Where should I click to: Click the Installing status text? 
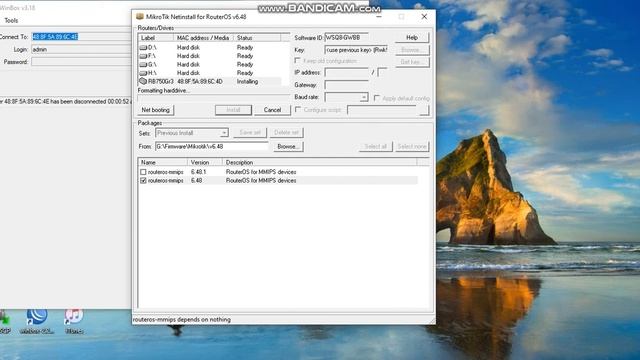click(x=247, y=82)
